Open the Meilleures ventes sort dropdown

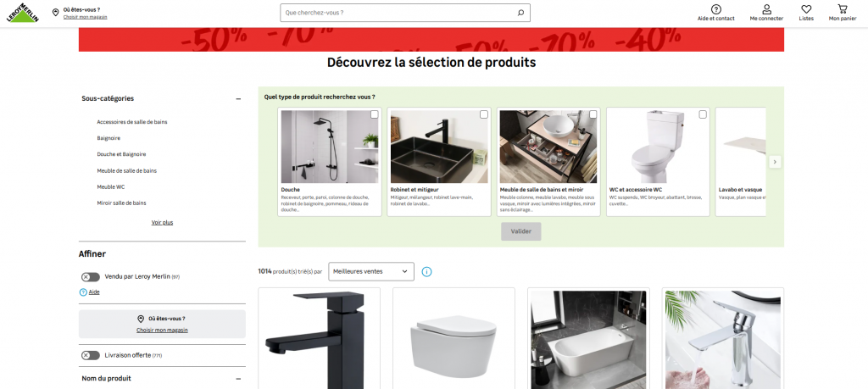click(371, 272)
